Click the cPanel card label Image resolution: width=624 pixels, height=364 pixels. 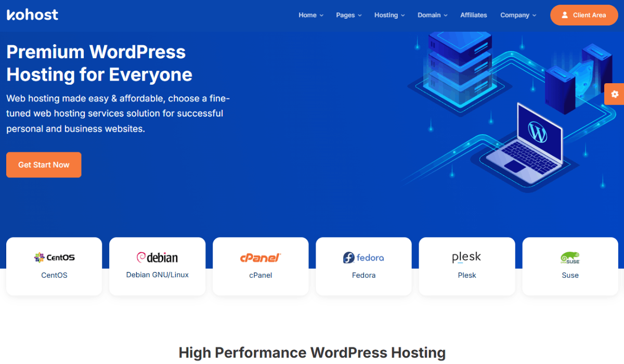pyautogui.click(x=261, y=275)
